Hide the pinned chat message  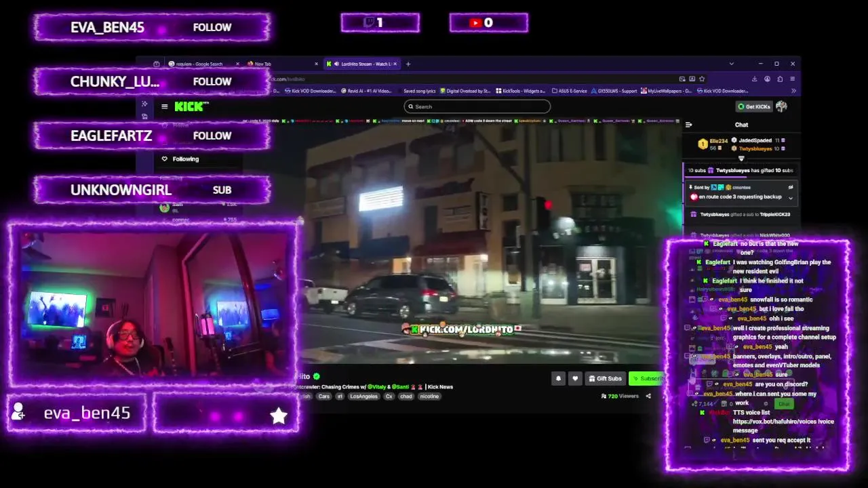[x=791, y=187]
